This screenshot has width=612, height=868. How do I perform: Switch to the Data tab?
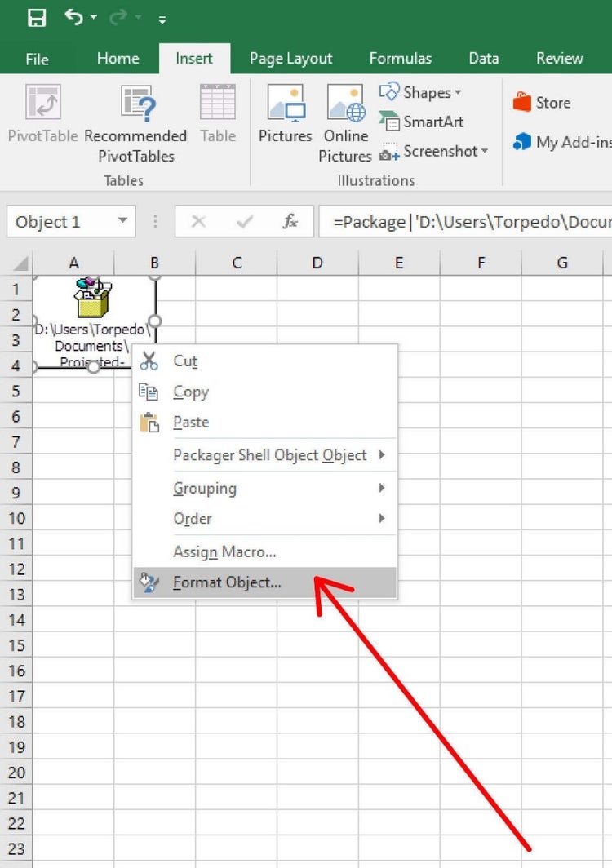(483, 58)
